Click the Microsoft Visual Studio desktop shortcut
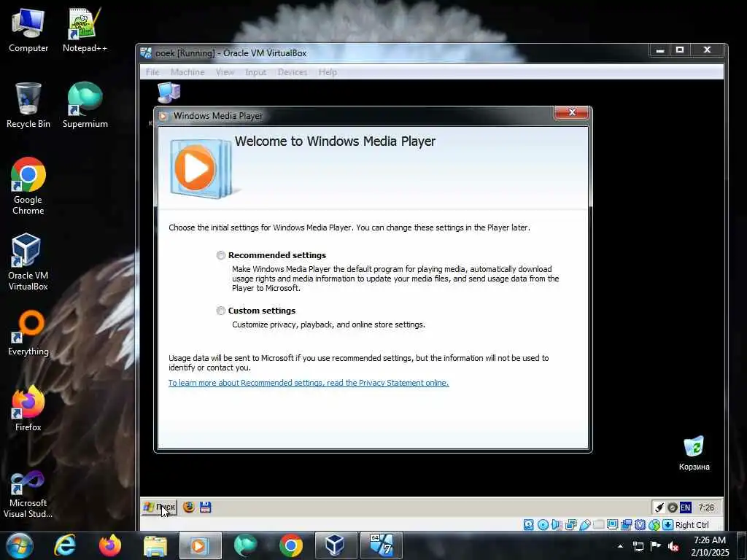The image size is (747, 560). click(28, 495)
